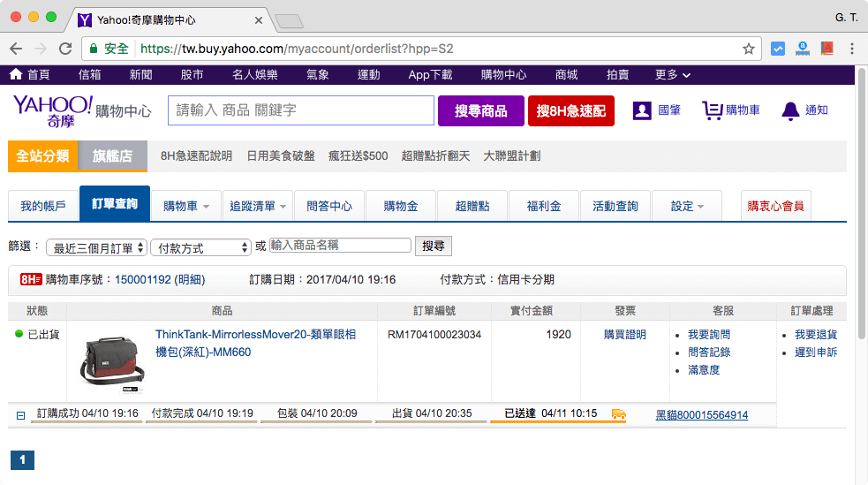Open the red bookmark browser extension
The height and width of the screenshot is (485, 868).
[x=827, y=49]
